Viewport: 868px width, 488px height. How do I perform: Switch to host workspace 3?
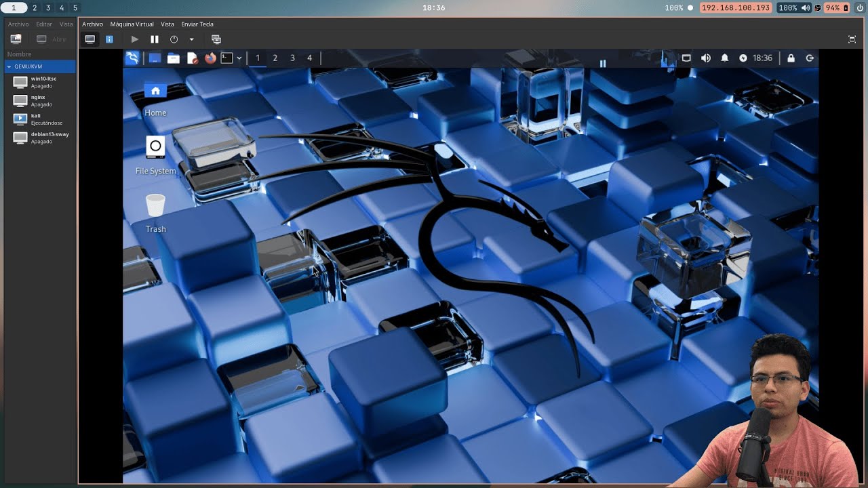click(48, 7)
